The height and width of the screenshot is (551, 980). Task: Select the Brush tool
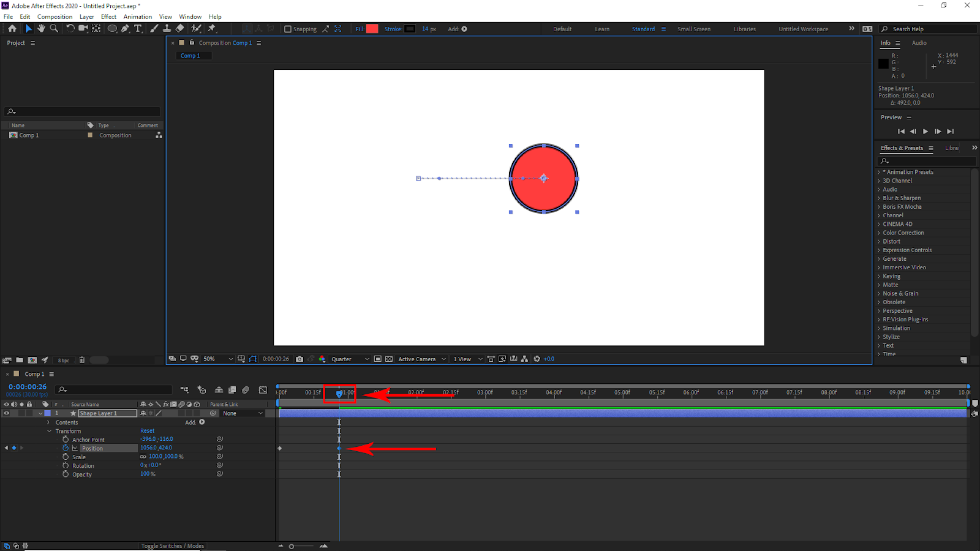click(x=154, y=28)
